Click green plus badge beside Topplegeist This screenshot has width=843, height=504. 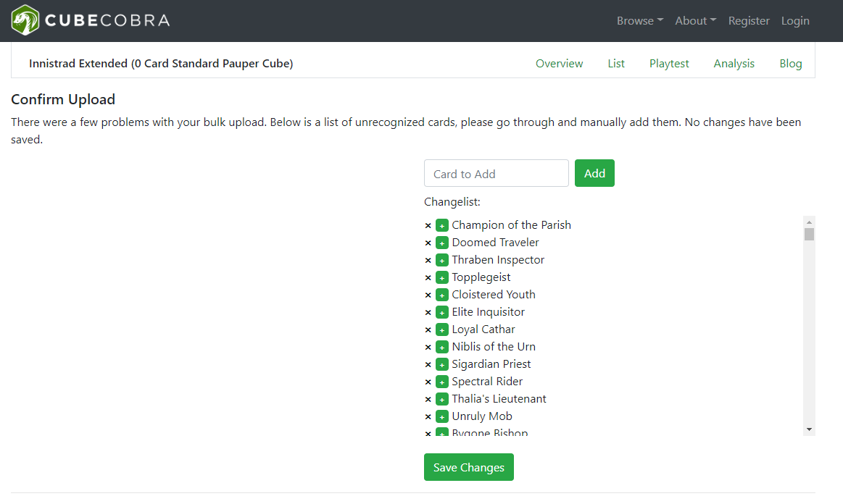442,277
